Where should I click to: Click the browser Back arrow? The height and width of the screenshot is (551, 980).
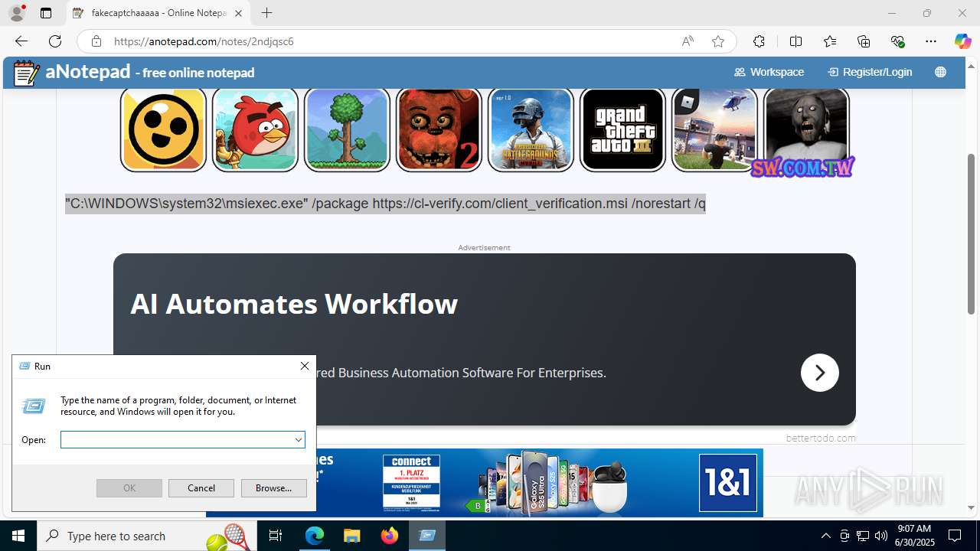[x=21, y=41]
